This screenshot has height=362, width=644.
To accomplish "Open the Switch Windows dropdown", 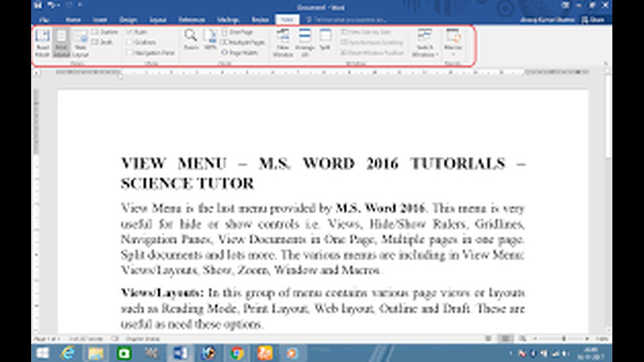I will (425, 42).
